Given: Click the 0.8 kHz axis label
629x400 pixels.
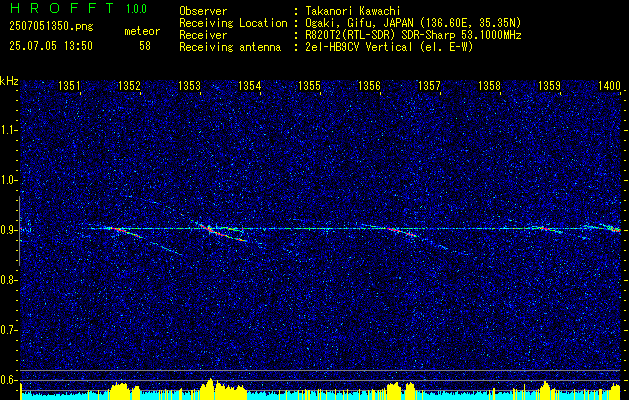Looking at the screenshot, I should (x=9, y=280).
